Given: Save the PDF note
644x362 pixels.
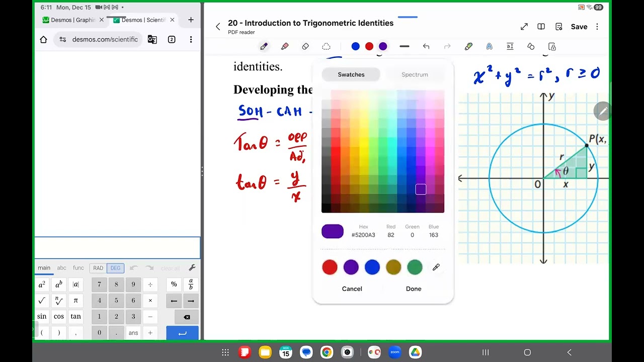Looking at the screenshot, I should (x=579, y=27).
